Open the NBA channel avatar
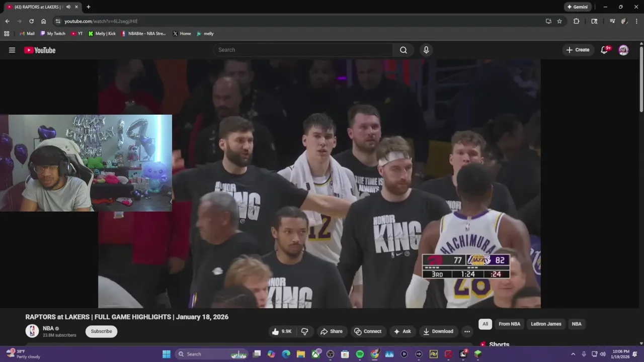644x362 pixels. 32,331
